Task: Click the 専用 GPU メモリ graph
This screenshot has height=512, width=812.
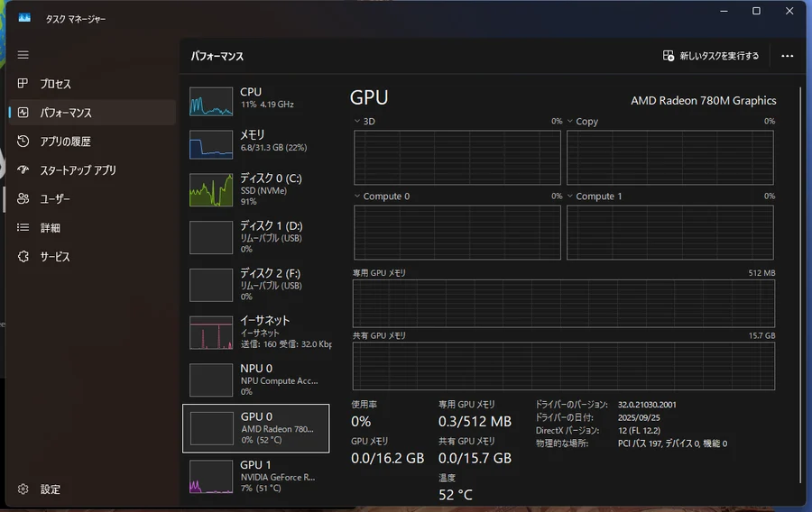Action: (564, 304)
